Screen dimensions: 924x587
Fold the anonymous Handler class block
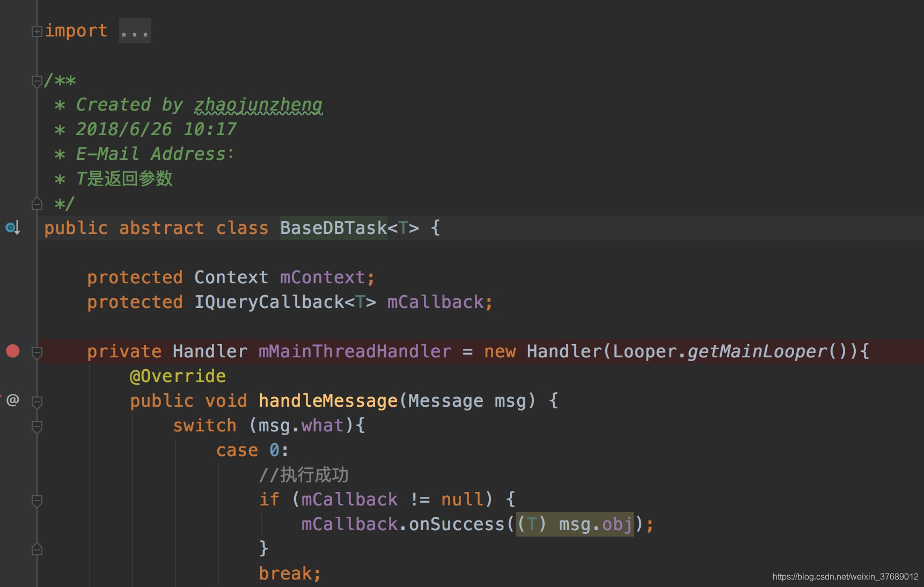tap(37, 352)
